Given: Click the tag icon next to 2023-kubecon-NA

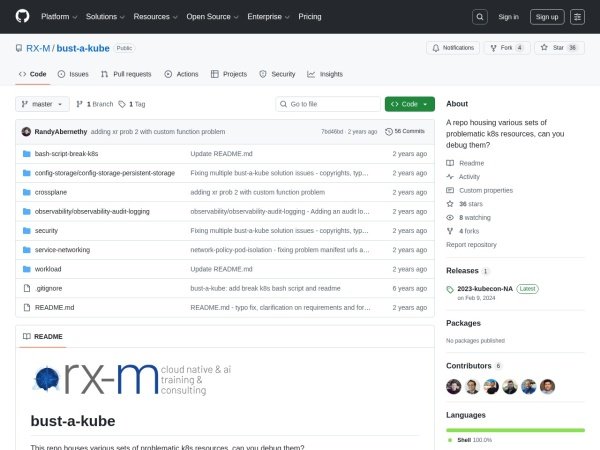Looking at the screenshot, I should [x=450, y=289].
